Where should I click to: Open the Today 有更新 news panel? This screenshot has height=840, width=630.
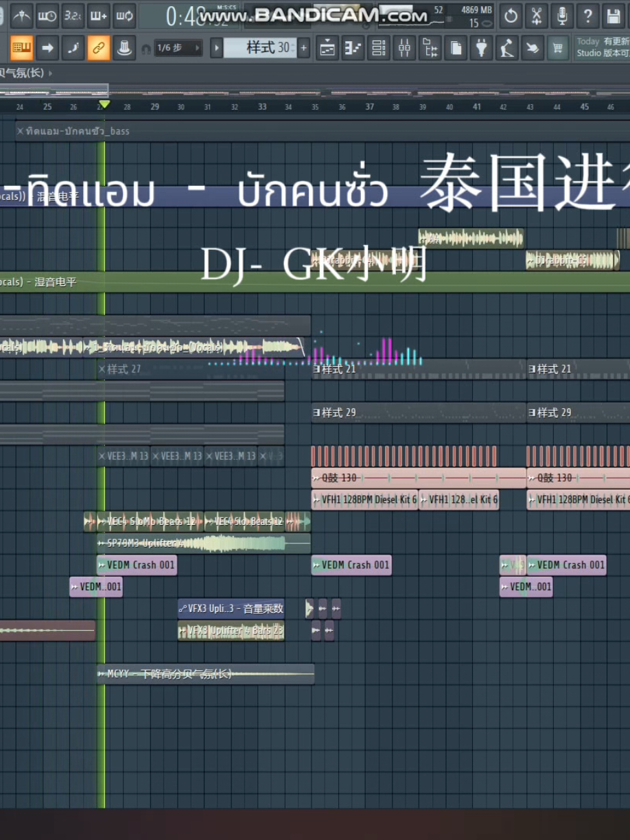click(x=601, y=47)
